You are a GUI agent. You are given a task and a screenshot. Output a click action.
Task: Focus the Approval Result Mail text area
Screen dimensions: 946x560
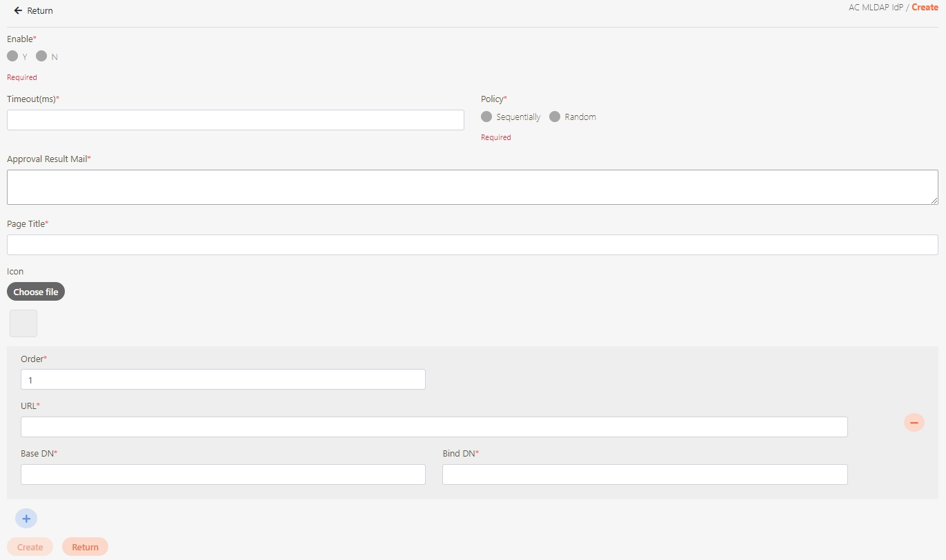pyautogui.click(x=472, y=187)
